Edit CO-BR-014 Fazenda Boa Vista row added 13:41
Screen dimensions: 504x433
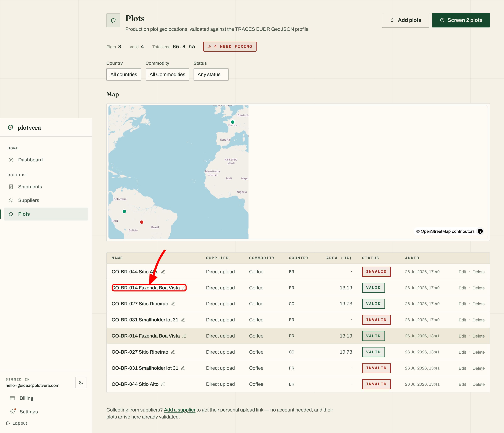tap(462, 336)
